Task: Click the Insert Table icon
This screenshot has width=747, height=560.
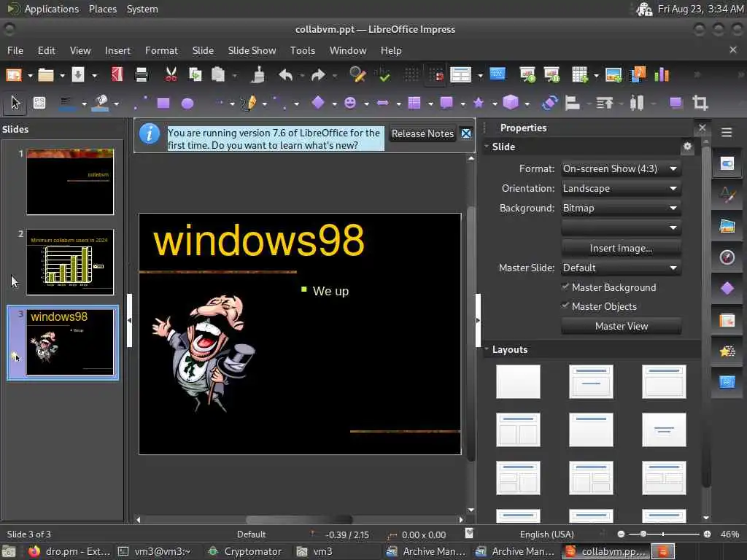Action: click(580, 75)
